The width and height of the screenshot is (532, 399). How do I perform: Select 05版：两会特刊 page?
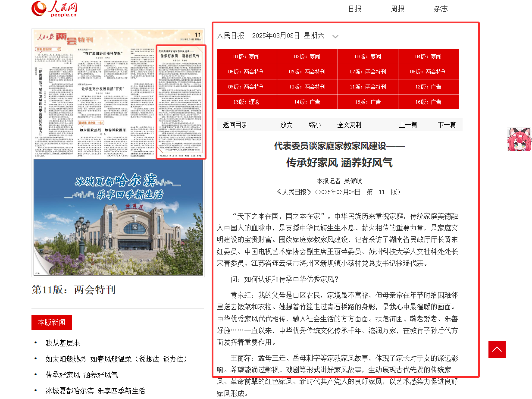(x=247, y=72)
